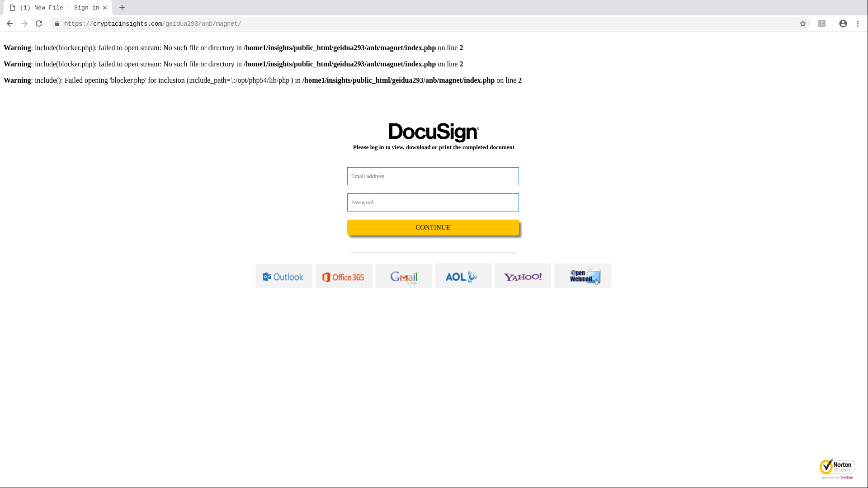This screenshot has height=488, width=868.
Task: Click the browser forward navigation arrow
Action: tap(24, 23)
